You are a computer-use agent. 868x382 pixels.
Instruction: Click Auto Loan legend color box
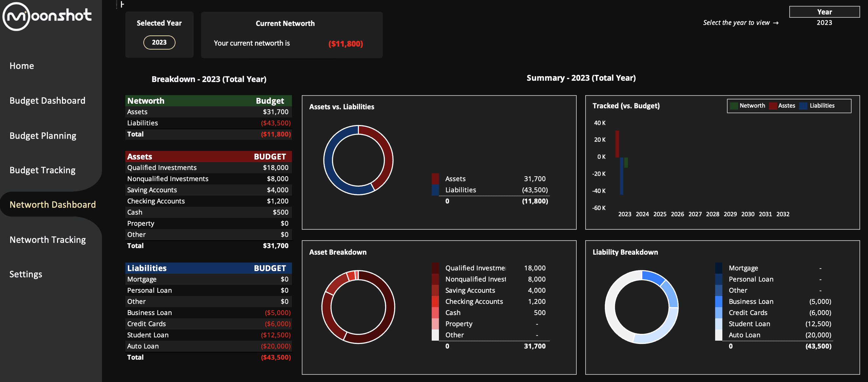pyautogui.click(x=718, y=335)
